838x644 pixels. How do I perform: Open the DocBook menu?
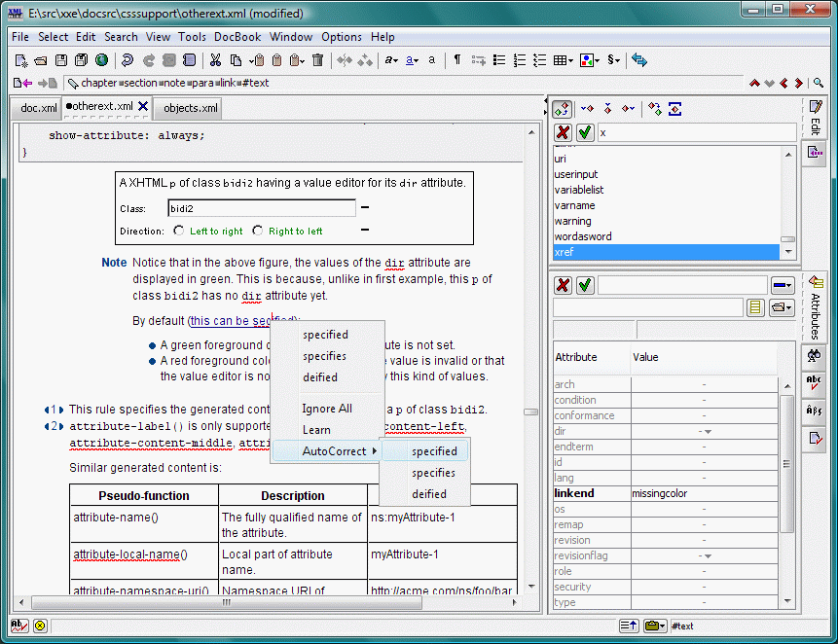coord(237,37)
